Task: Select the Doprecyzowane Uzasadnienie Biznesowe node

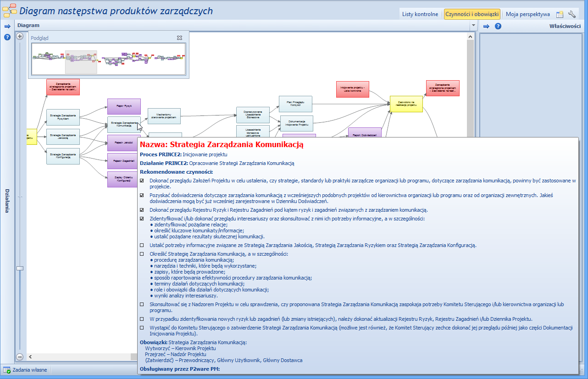Action: [x=253, y=115]
